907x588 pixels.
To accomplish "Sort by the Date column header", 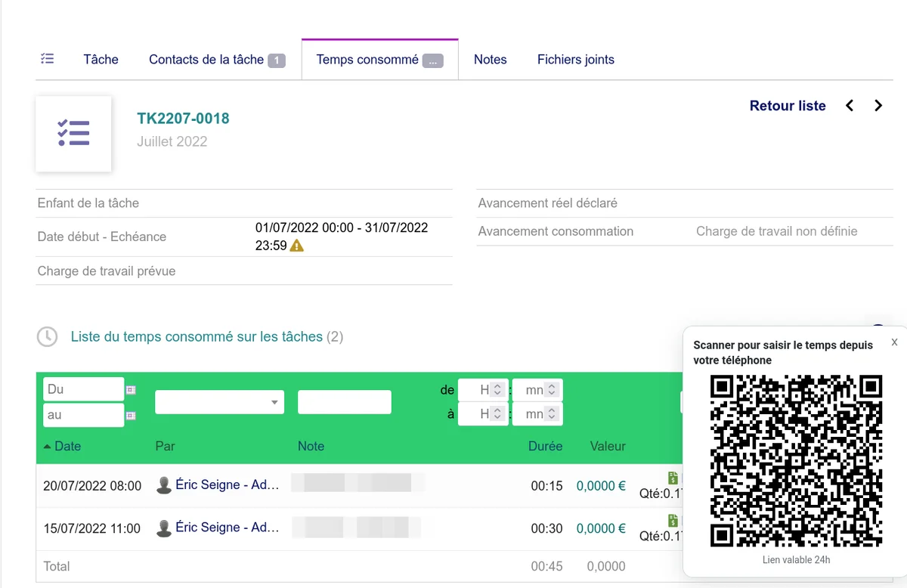I will (x=67, y=447).
